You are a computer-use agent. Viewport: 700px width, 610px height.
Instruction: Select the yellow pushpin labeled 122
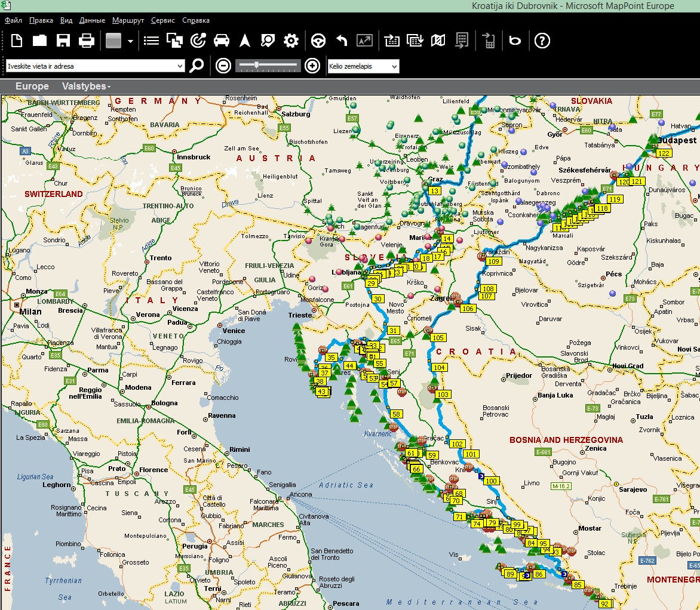pyautogui.click(x=664, y=153)
